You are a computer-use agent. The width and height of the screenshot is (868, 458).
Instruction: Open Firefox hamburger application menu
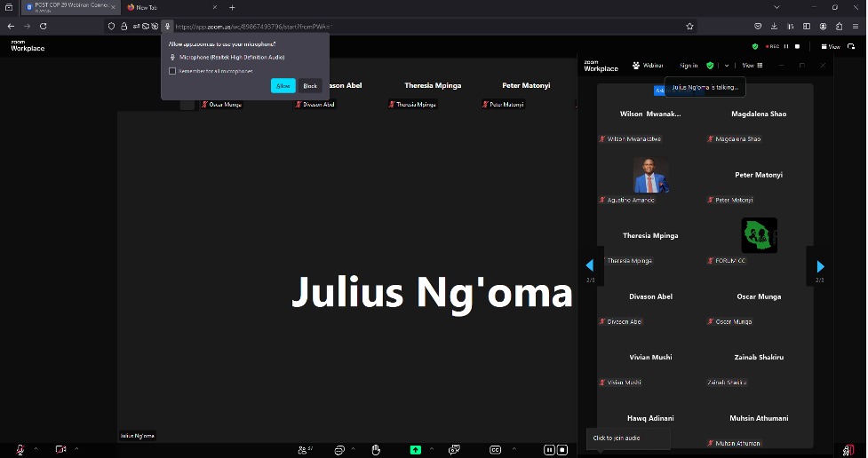(856, 26)
